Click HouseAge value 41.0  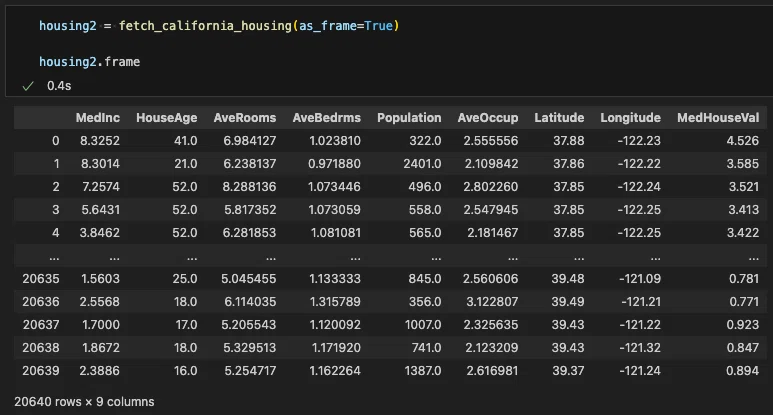pyautogui.click(x=185, y=140)
